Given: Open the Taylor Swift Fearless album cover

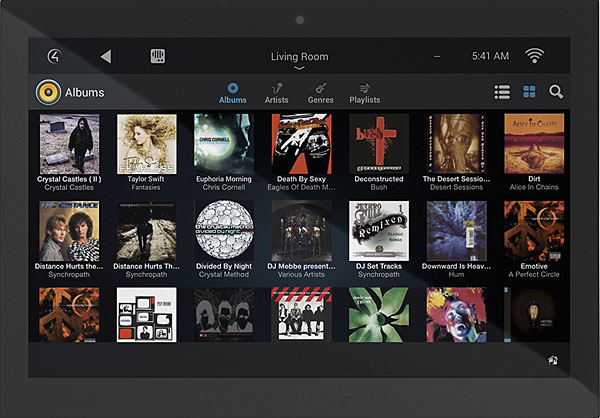Looking at the screenshot, I should pyautogui.click(x=147, y=144).
